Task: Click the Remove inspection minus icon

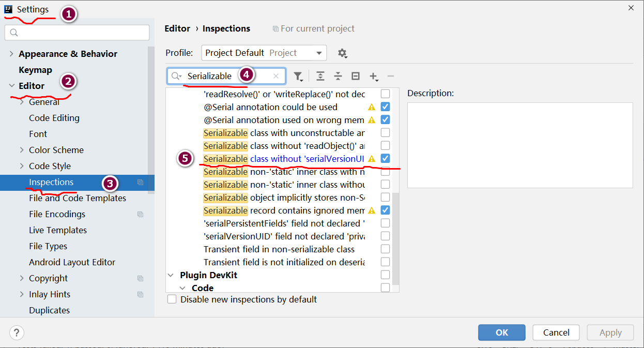Action: [391, 77]
